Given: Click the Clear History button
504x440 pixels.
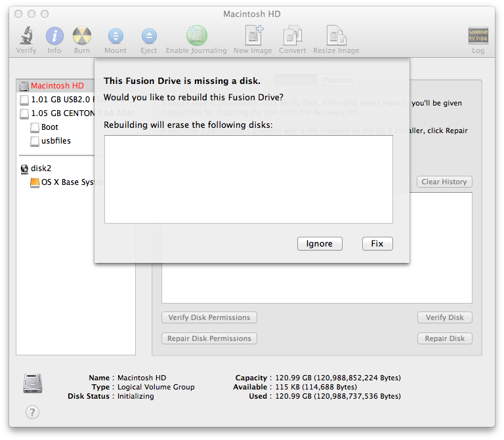Looking at the screenshot, I should pos(444,182).
